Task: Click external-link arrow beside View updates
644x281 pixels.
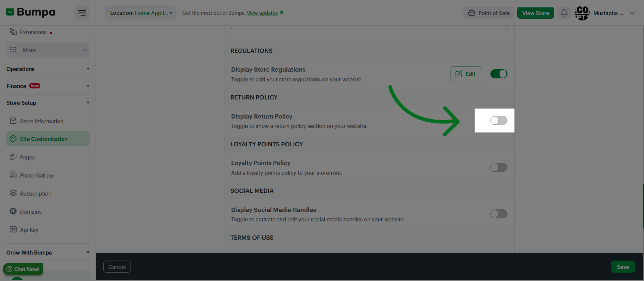Action: tap(281, 13)
